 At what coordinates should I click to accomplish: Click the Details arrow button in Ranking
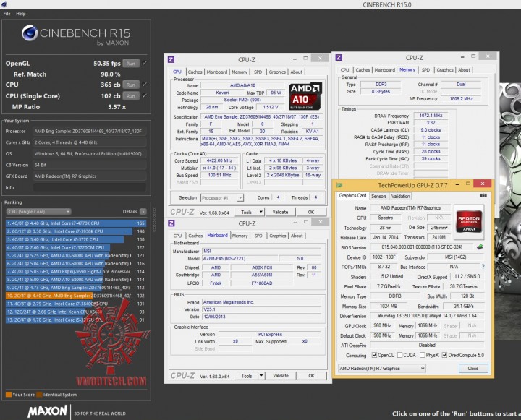point(143,212)
